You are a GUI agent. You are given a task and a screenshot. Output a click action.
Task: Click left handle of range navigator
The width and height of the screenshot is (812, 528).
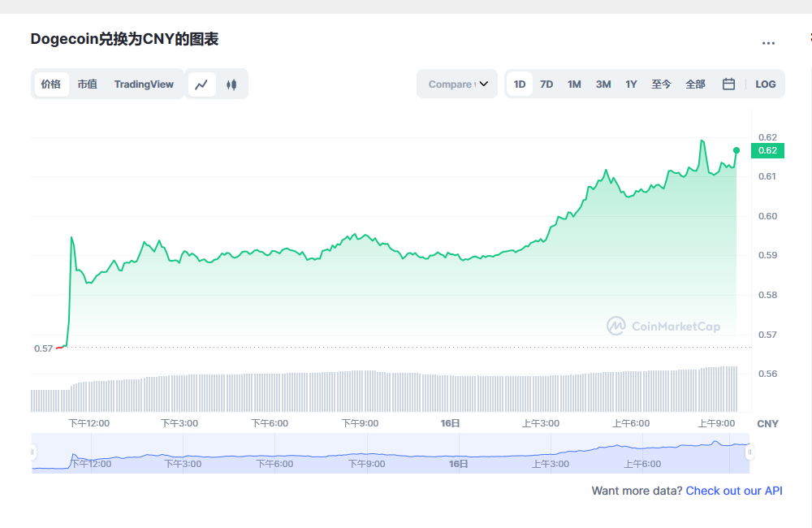32,452
